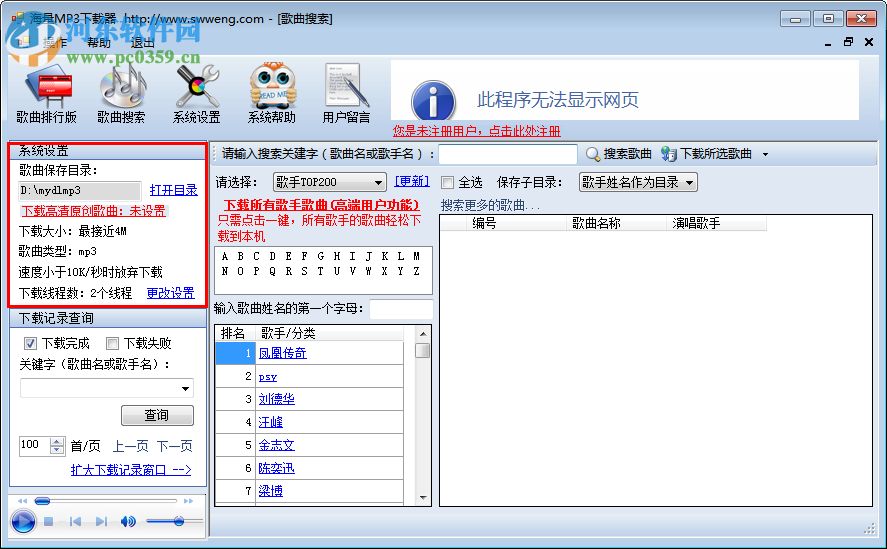Click the rewind double-arrow icon
The height and width of the screenshot is (549, 887).
tap(22, 501)
